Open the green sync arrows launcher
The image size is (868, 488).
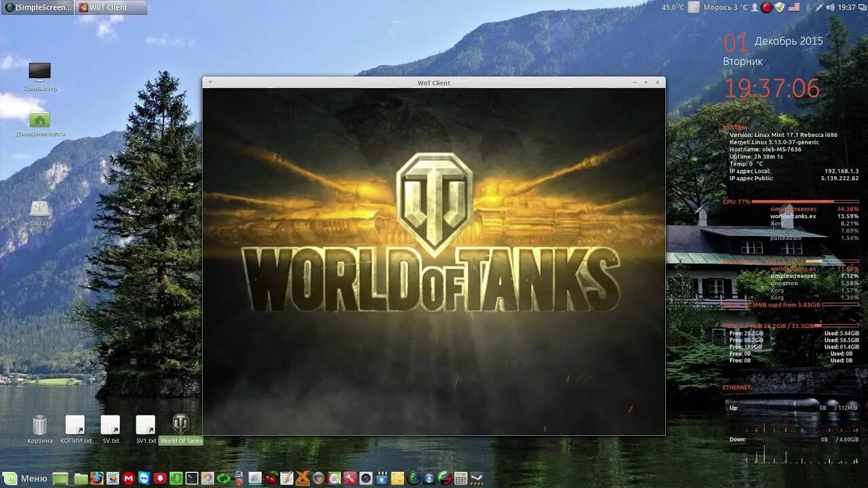[x=223, y=479]
